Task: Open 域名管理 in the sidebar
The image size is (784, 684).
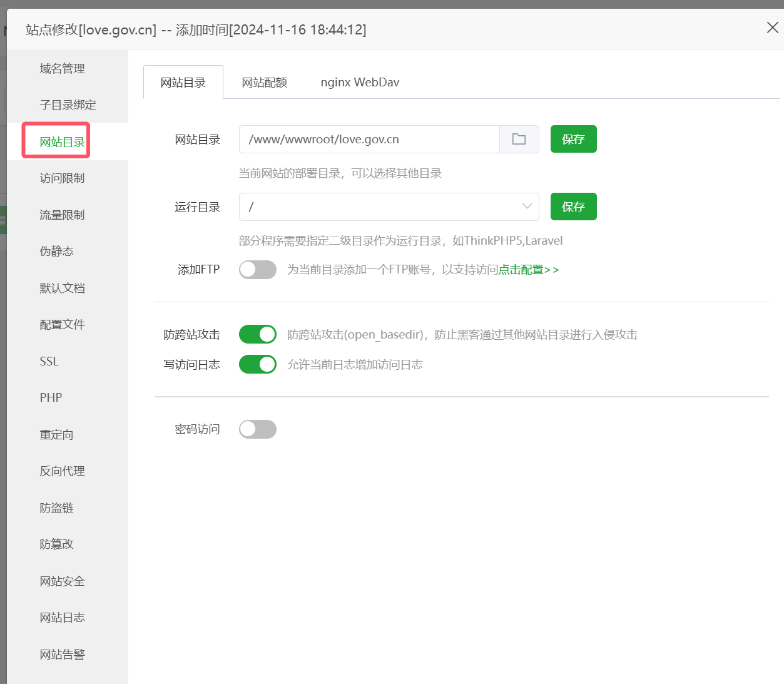Action: [62, 69]
